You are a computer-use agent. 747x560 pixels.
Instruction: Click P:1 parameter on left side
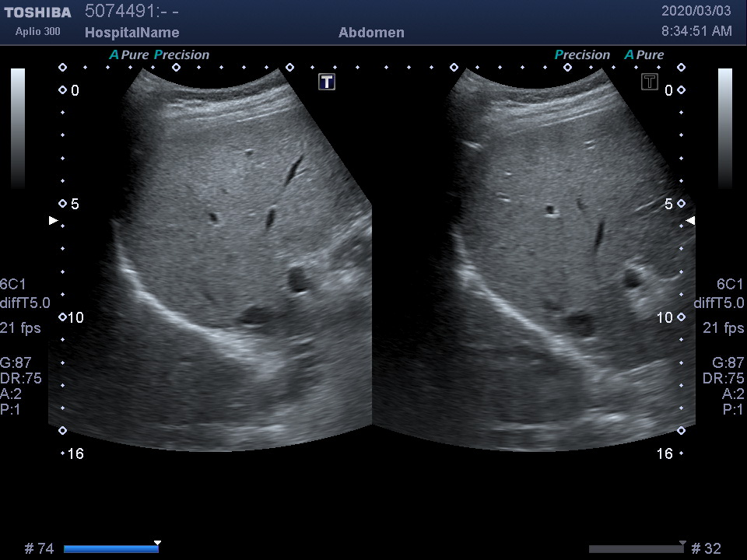point(10,410)
